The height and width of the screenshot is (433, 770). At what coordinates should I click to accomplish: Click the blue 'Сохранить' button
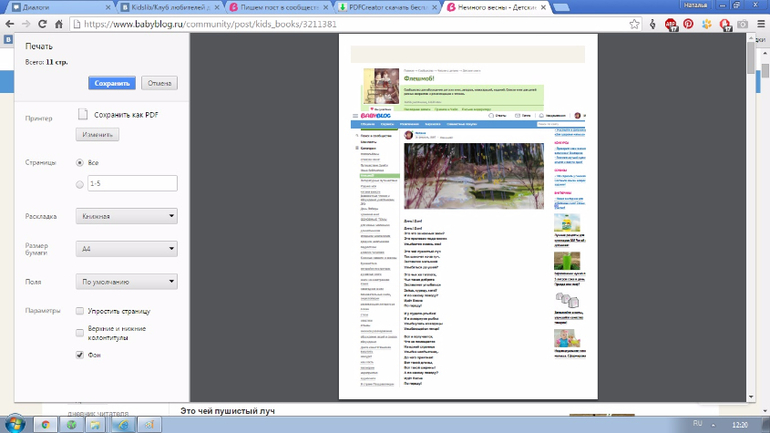[111, 83]
